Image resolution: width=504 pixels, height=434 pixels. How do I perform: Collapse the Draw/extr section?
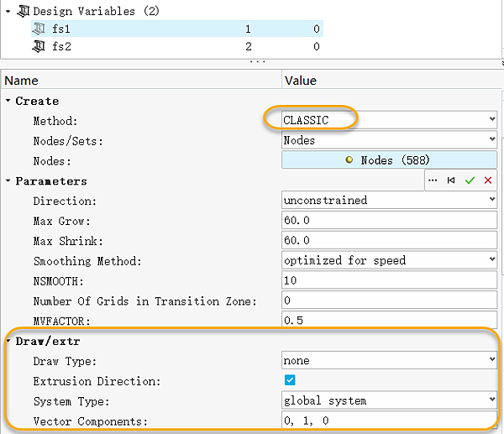(8, 341)
